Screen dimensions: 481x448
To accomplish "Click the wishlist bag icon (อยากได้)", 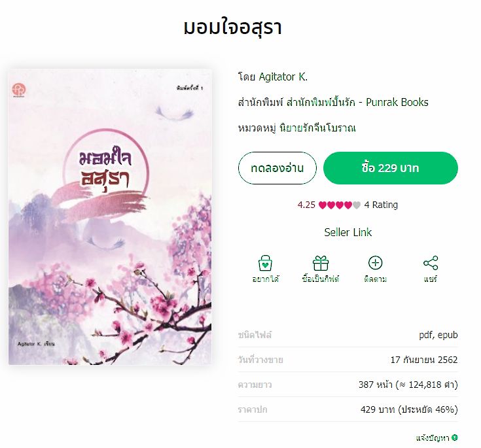I will pos(265,263).
